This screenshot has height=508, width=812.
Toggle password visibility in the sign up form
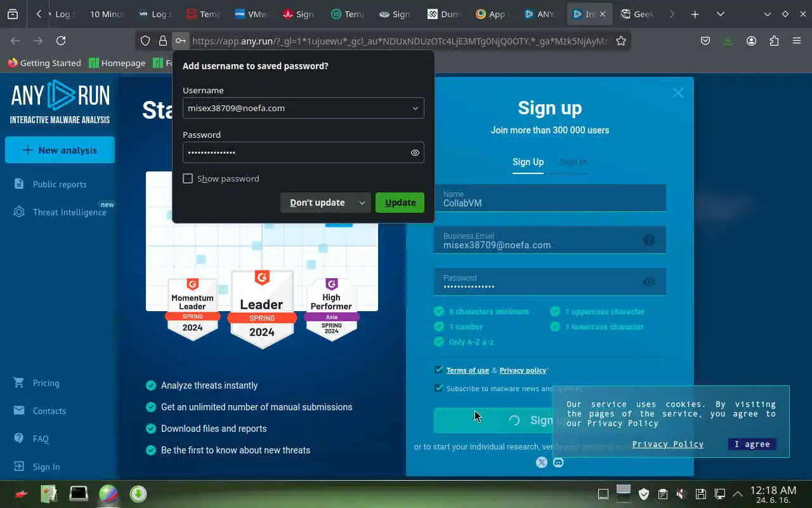[649, 282]
